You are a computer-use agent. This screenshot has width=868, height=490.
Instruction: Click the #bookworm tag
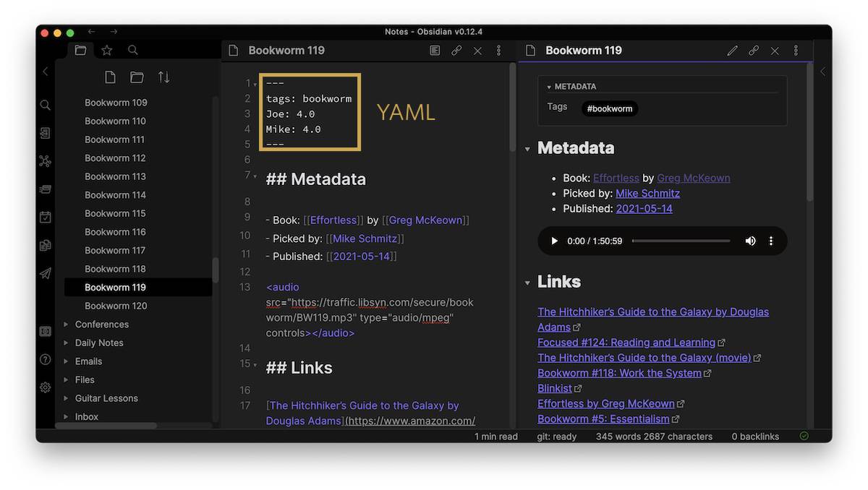pyautogui.click(x=609, y=108)
